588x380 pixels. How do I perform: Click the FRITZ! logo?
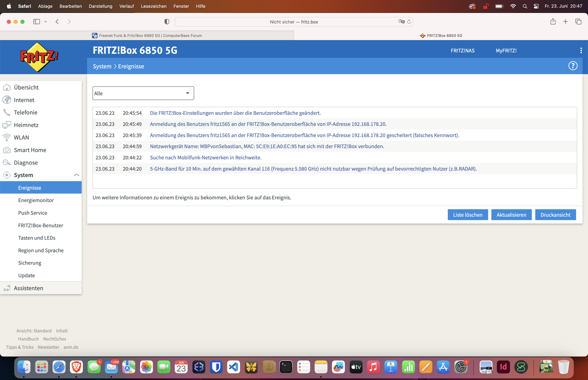(x=39, y=57)
